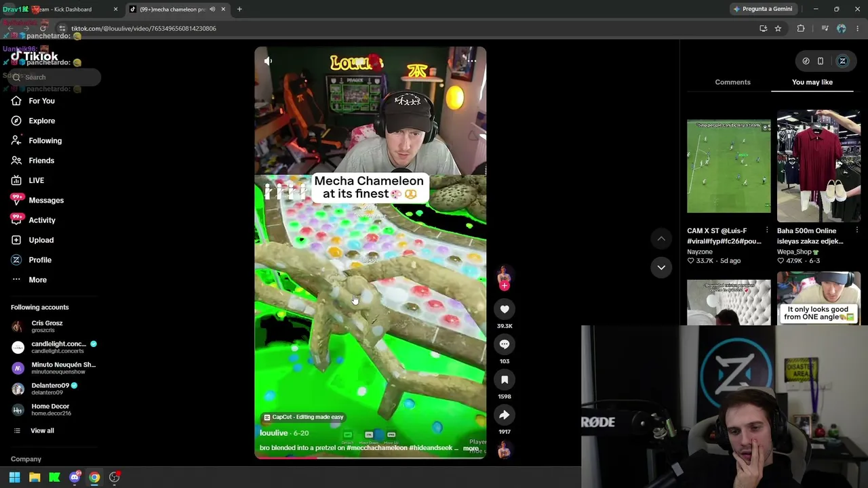The image size is (868, 488).
Task: Click the Pregunta a Gemini button
Action: (763, 9)
